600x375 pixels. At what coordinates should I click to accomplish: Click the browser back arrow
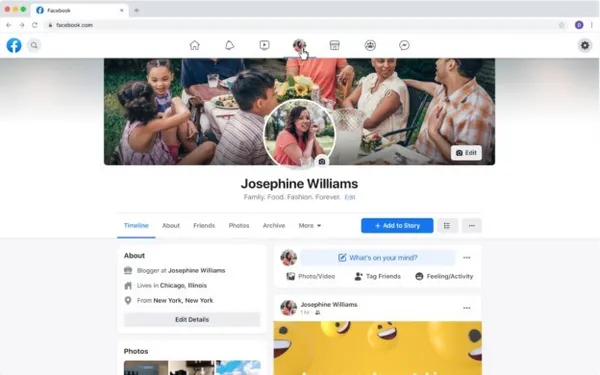tap(9, 25)
